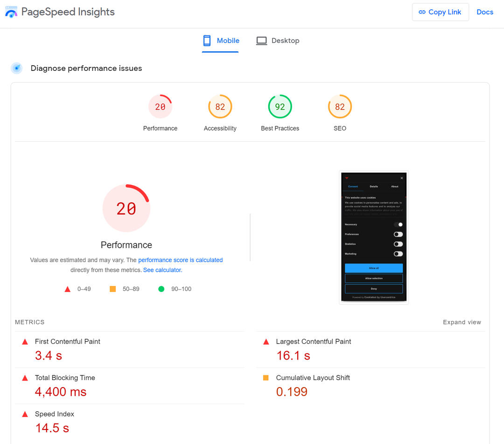Click the orange square 50–89 legend icon
The image size is (504, 444).
pos(113,289)
